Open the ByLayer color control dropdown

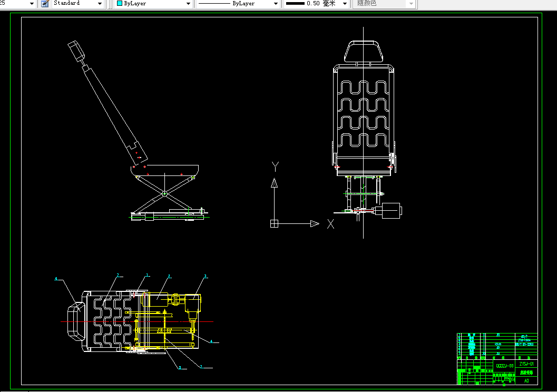(188, 4)
